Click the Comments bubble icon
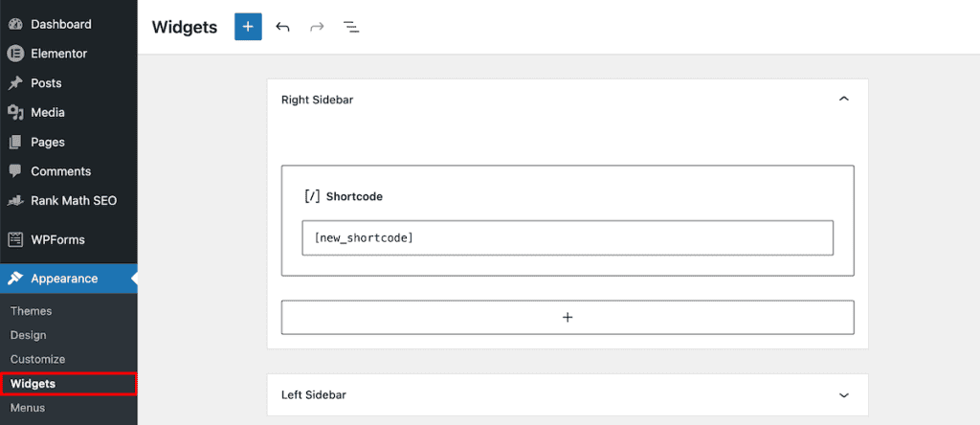The image size is (980, 425). pyautogui.click(x=15, y=171)
